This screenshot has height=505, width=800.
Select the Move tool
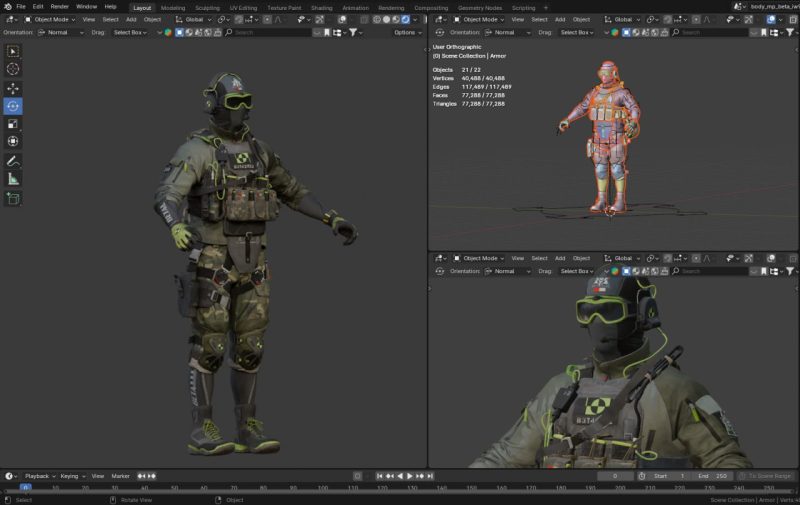(x=13, y=88)
